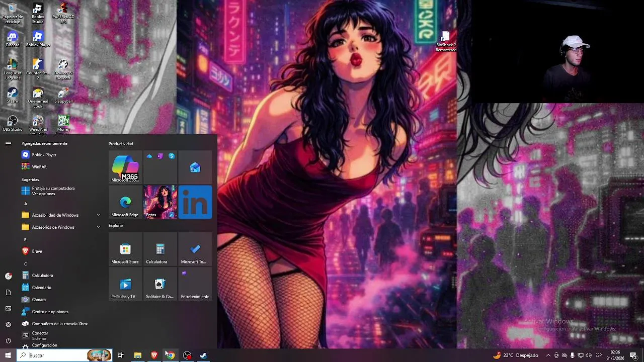Open Roblox Player desktop shortcut
Viewport: 644px width, 362px height.
tap(38, 39)
